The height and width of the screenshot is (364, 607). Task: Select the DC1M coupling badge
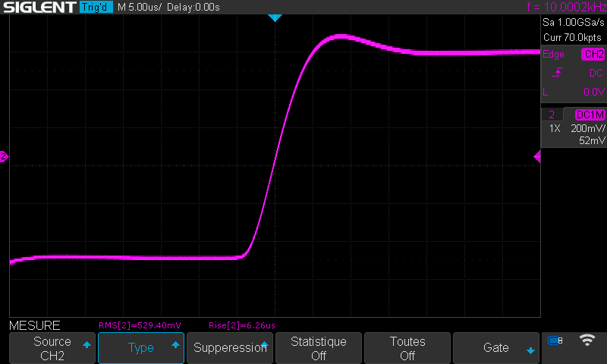590,115
